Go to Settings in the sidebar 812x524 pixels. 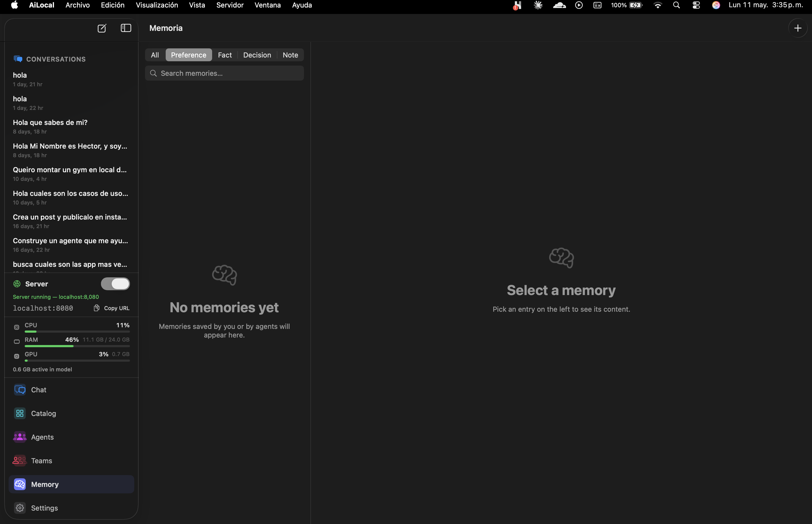coord(71,508)
